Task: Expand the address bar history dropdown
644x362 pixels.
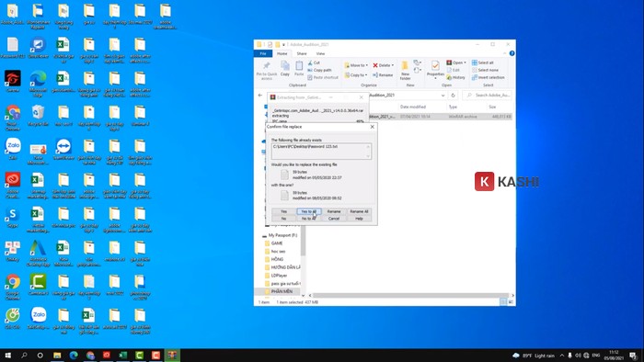Action: 443,96
